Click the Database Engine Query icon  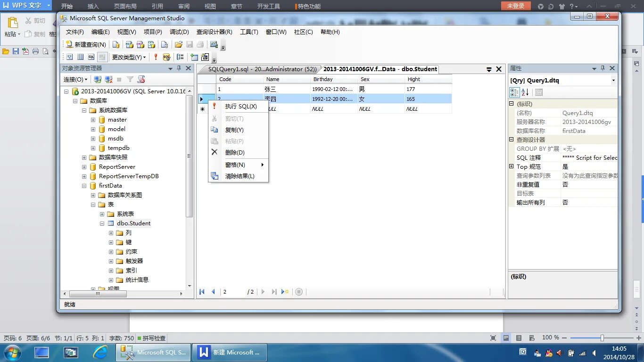[116, 45]
